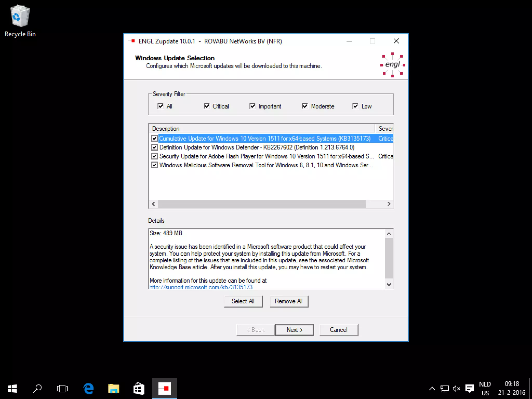The height and width of the screenshot is (399, 532).
Task: Launch Microsoft Edge from the taskbar
Action: 88,389
